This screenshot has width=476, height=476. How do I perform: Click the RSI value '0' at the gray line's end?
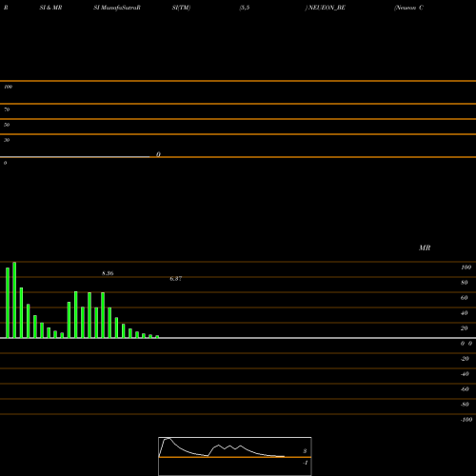pyautogui.click(x=158, y=154)
